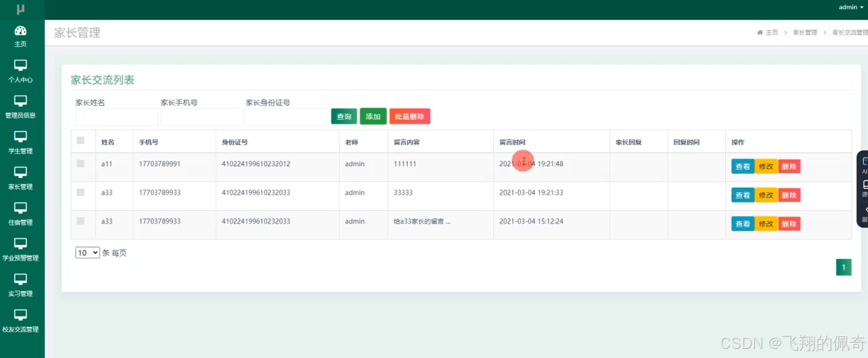Click 主页 breadcrumb link
The height and width of the screenshot is (358, 868).
[x=772, y=33]
